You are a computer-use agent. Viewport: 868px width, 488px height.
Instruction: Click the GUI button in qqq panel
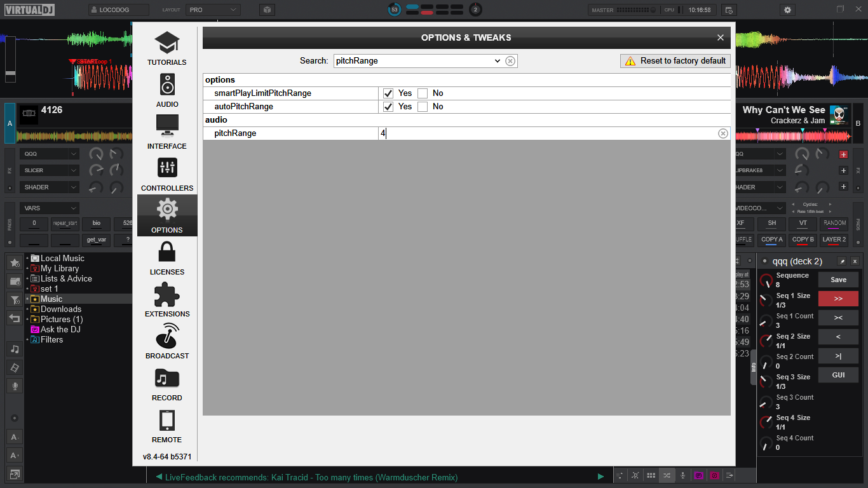[x=838, y=375]
